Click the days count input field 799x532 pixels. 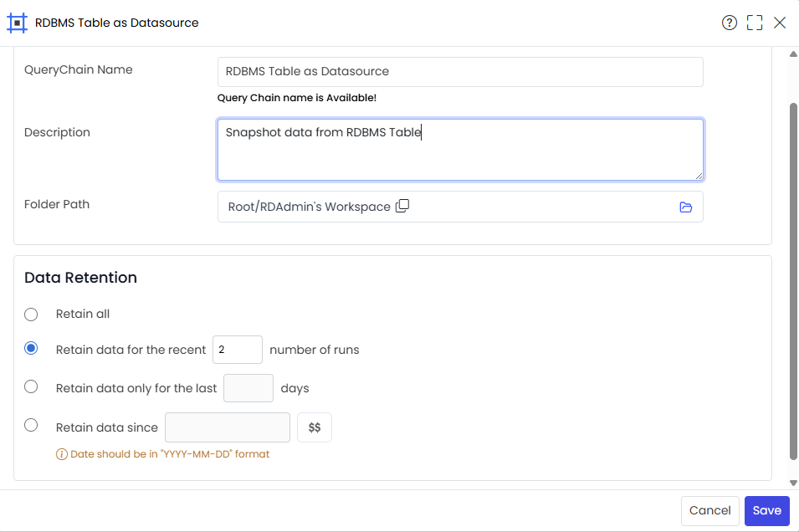(248, 388)
